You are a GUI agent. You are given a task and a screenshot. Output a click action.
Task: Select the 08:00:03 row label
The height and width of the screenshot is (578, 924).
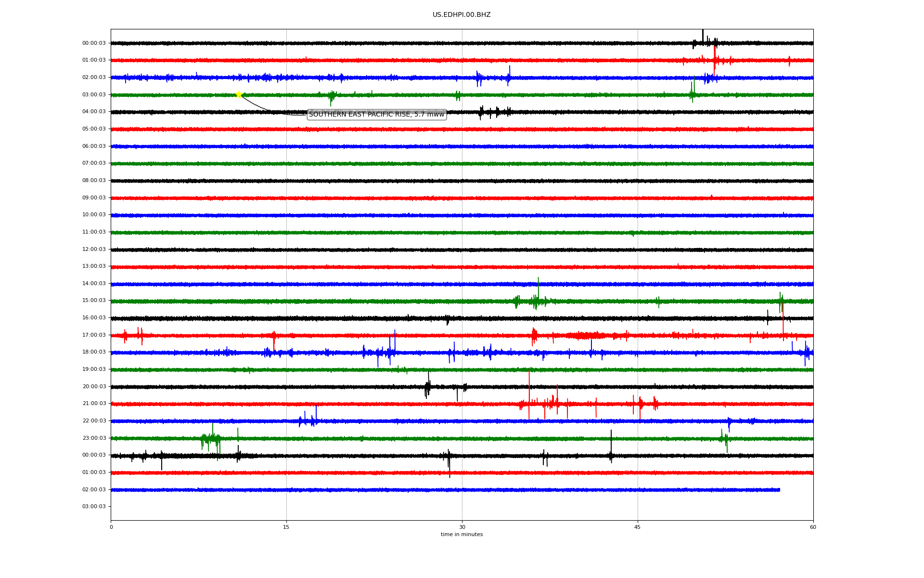(94, 181)
